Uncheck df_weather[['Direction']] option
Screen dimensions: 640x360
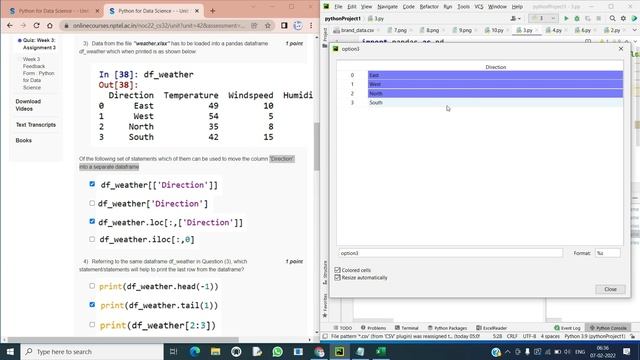(92, 184)
